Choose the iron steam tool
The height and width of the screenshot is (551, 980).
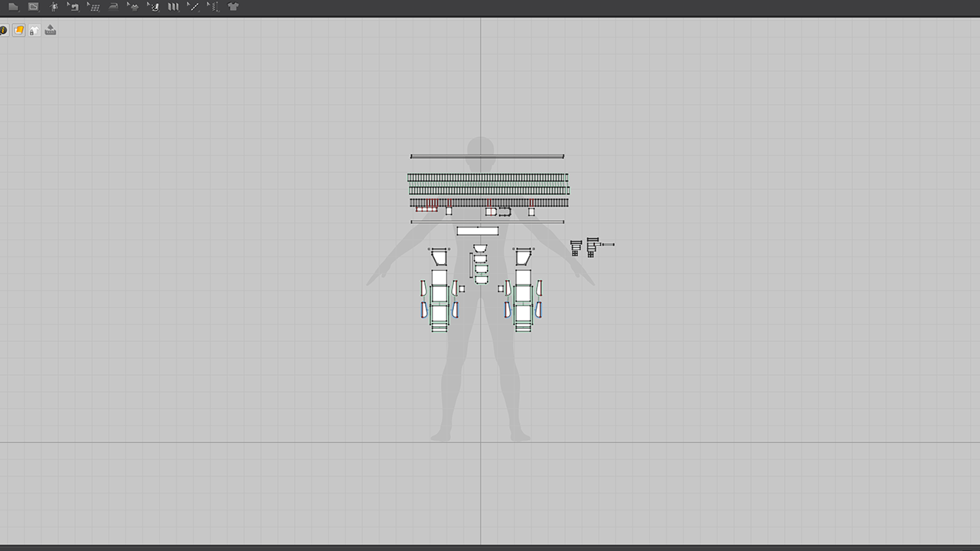click(114, 7)
